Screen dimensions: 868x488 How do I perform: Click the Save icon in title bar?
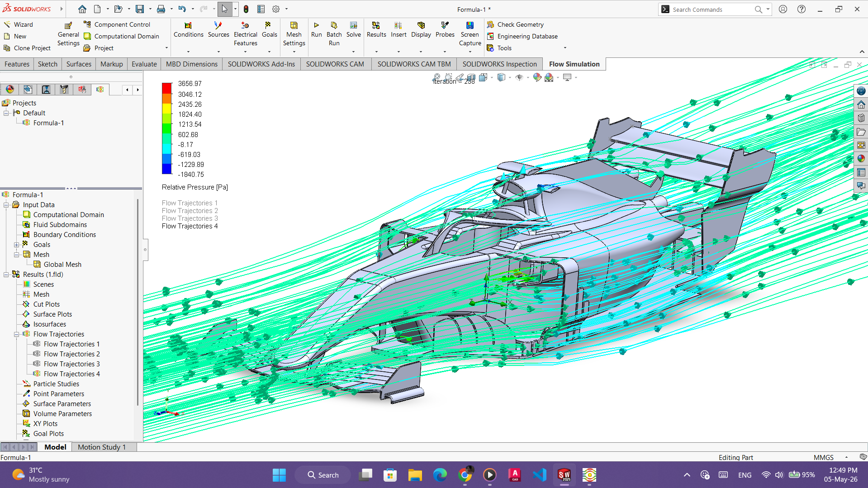point(140,9)
